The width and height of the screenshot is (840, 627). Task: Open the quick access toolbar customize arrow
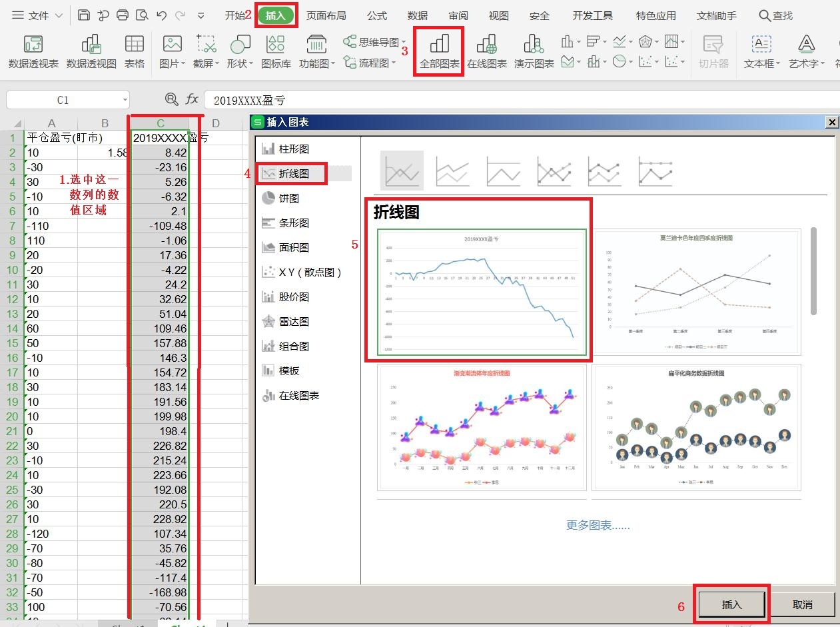201,15
